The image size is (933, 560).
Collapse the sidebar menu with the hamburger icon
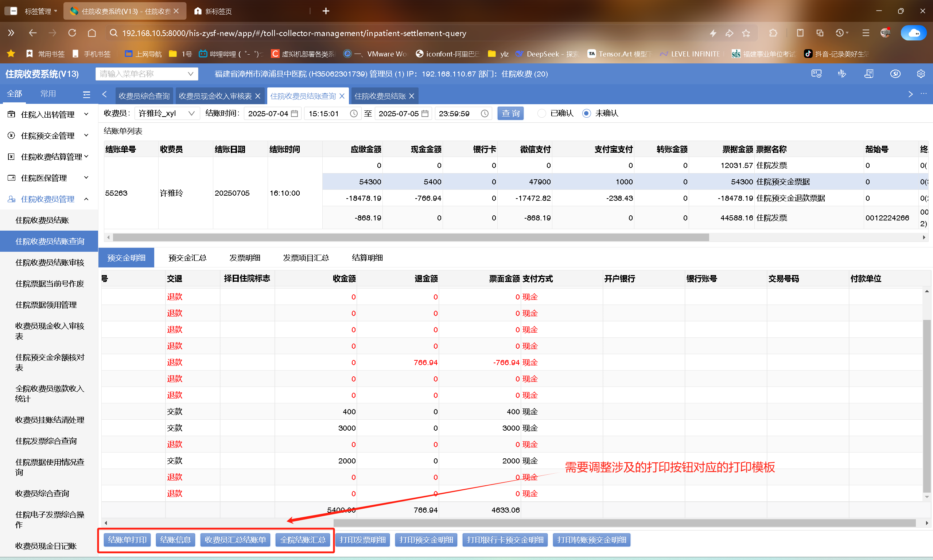point(86,94)
